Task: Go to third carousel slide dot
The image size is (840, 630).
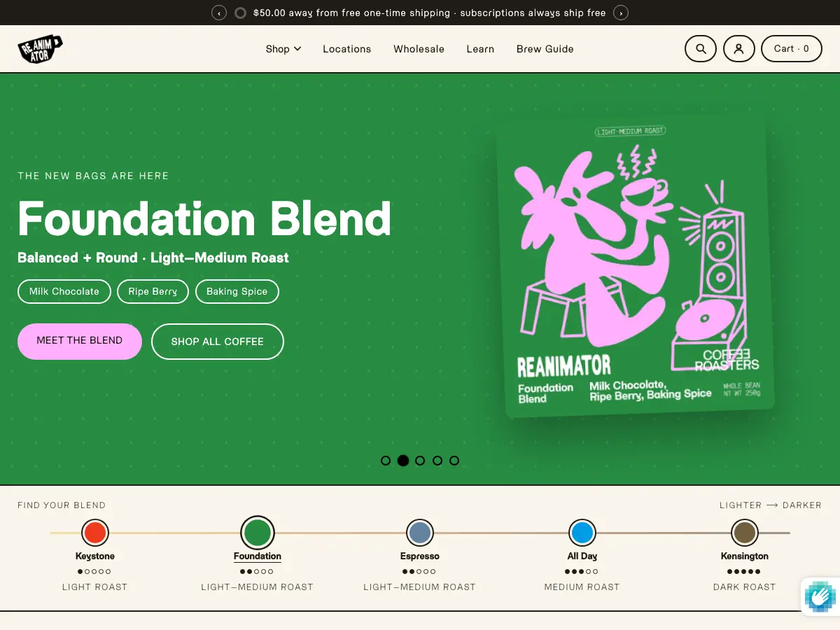Action: coord(420,461)
